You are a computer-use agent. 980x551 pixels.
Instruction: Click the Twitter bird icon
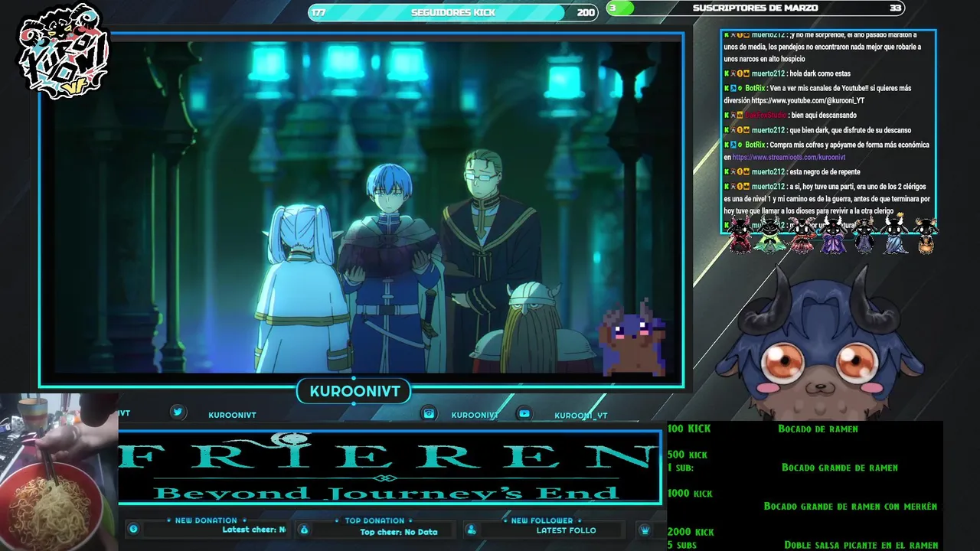[178, 412]
